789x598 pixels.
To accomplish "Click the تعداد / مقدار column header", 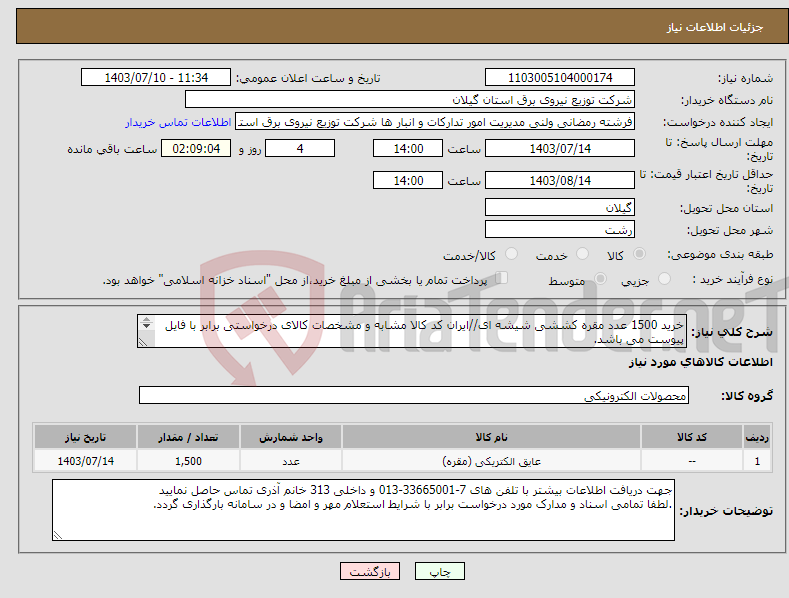I will (188, 437).
